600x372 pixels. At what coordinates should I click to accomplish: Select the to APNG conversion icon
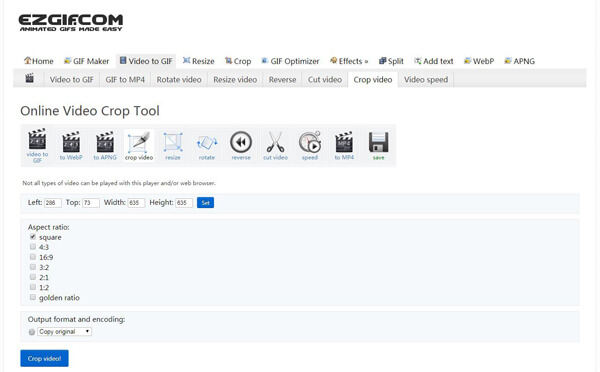coord(105,146)
